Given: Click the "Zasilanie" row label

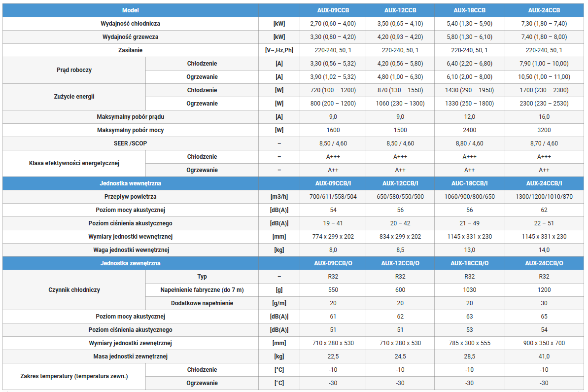Looking at the screenshot, I should (131, 50).
